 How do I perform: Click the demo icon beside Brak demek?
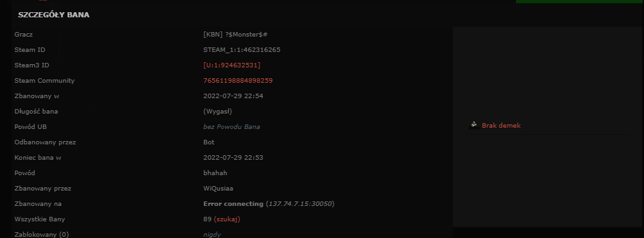474,125
